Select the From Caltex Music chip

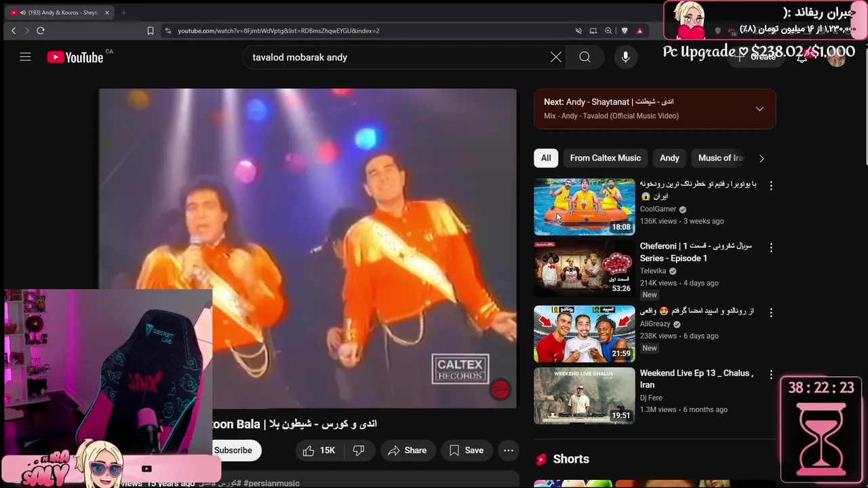point(606,158)
